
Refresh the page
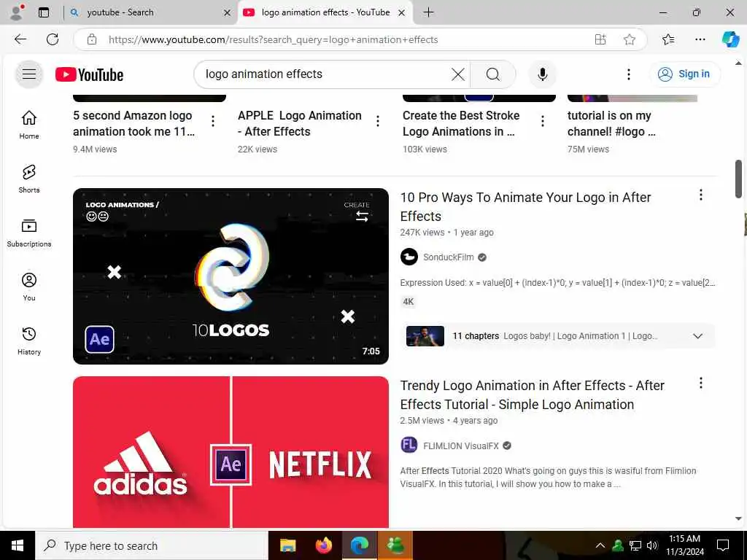coord(53,39)
